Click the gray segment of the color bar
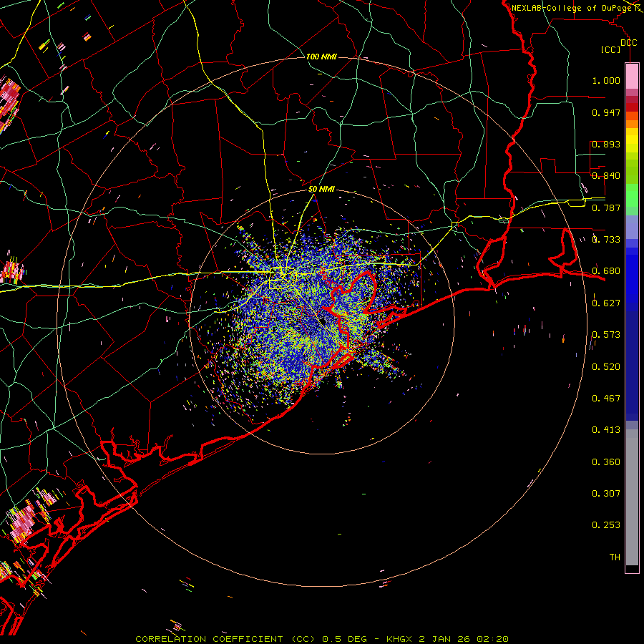 click(x=632, y=497)
